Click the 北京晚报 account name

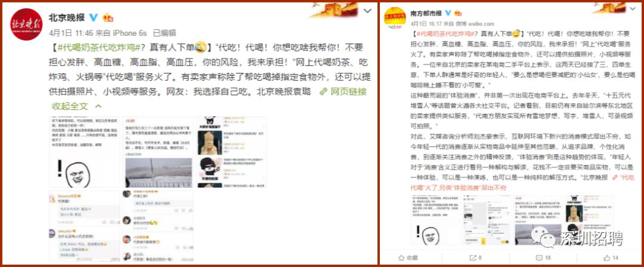click(x=67, y=17)
